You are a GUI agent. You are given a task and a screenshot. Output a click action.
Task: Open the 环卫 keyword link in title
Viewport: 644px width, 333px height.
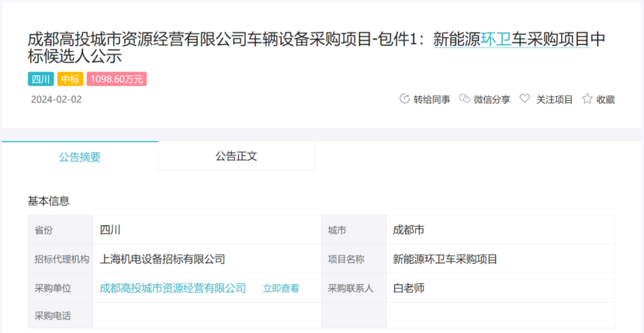coord(496,40)
